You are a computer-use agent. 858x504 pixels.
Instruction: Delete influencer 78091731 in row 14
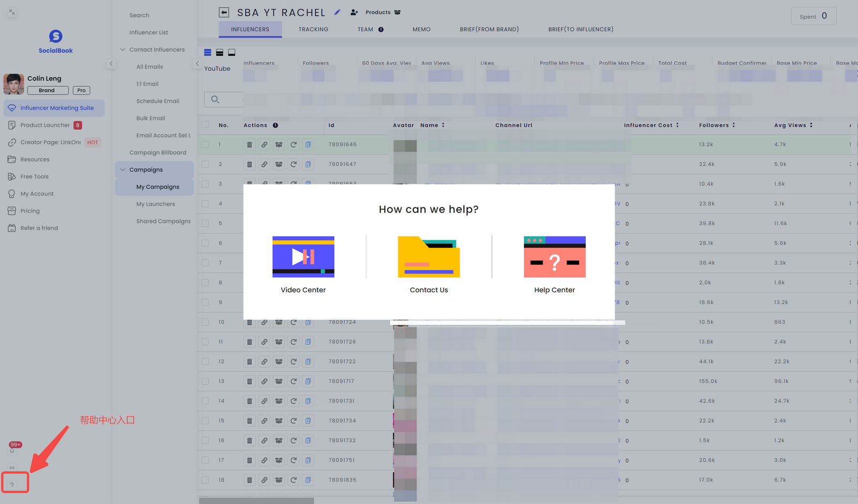point(249,401)
